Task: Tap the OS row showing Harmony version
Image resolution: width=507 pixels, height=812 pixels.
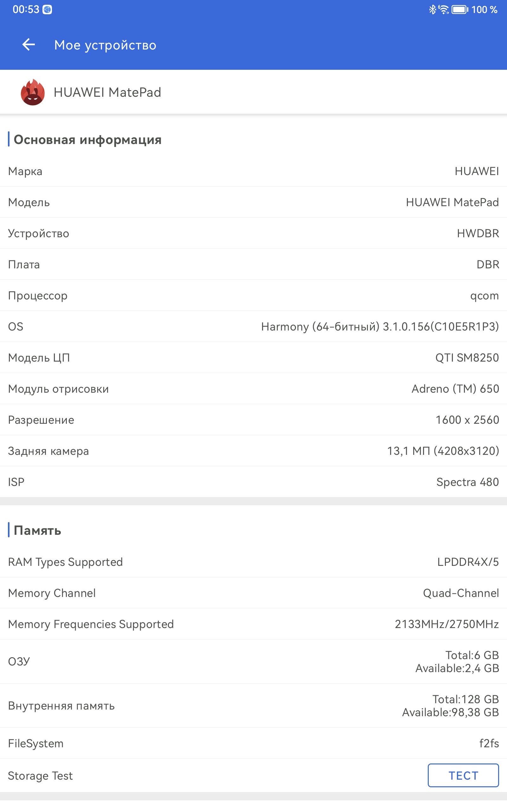Action: pyautogui.click(x=253, y=326)
